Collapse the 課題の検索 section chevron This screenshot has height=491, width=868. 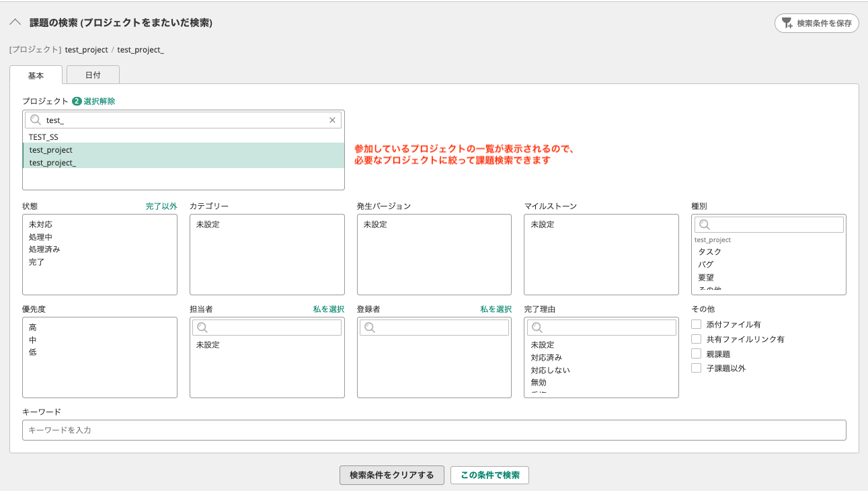15,22
